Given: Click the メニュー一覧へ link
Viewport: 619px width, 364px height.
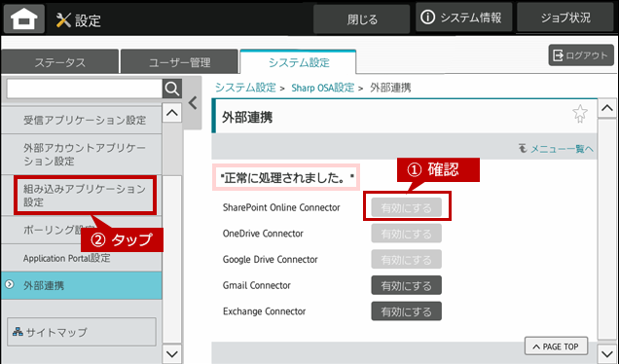Looking at the screenshot, I should pyautogui.click(x=556, y=149).
